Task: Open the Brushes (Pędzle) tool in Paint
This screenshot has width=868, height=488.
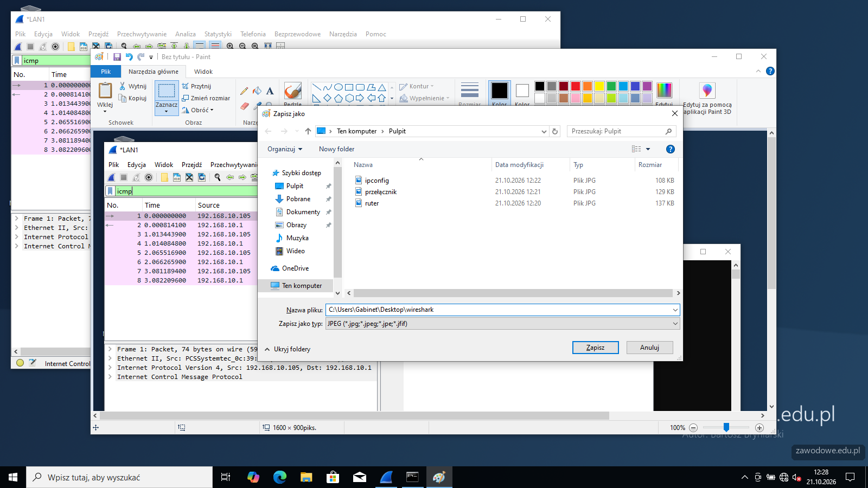Action: click(292, 93)
